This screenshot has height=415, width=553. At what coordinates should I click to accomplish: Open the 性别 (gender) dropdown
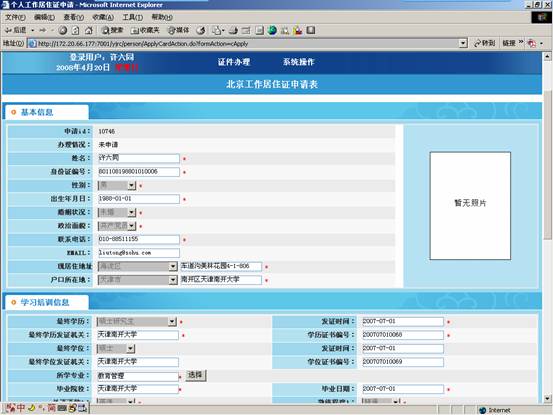132,185
